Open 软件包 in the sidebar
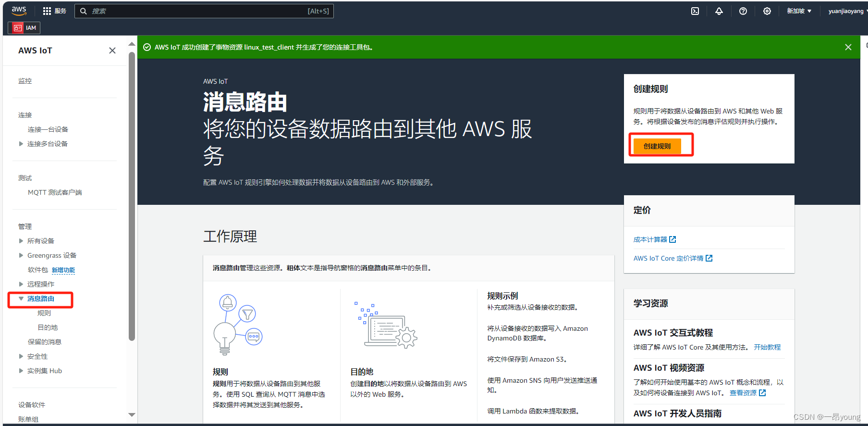868x426 pixels. pos(38,270)
